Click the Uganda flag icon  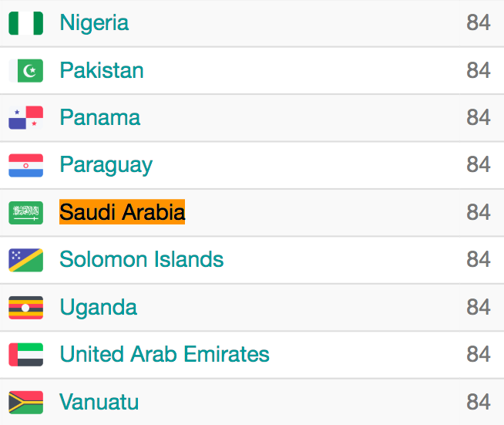click(25, 308)
